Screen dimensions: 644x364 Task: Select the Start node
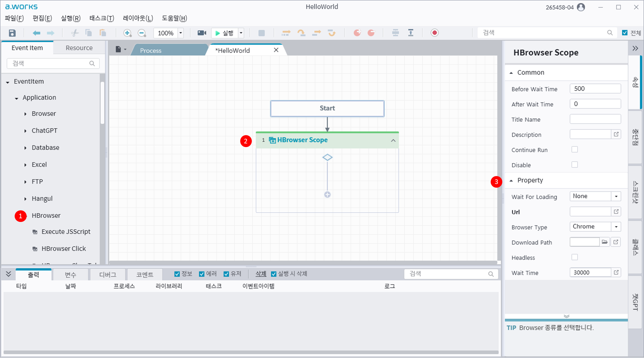(x=327, y=108)
